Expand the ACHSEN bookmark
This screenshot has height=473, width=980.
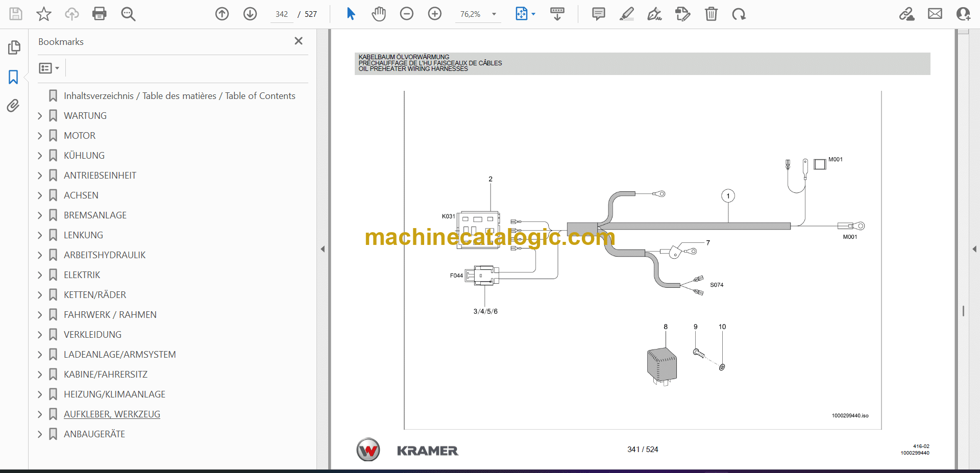[x=40, y=195]
